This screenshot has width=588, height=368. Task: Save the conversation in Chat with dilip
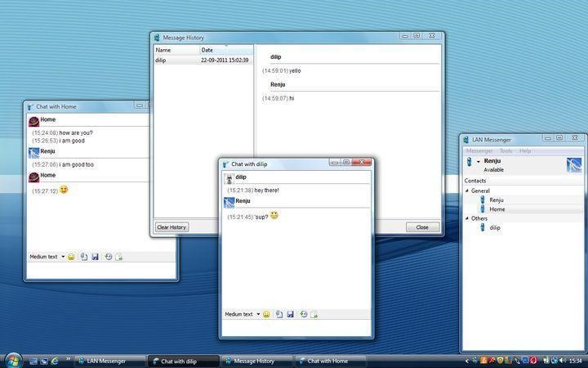(x=290, y=314)
